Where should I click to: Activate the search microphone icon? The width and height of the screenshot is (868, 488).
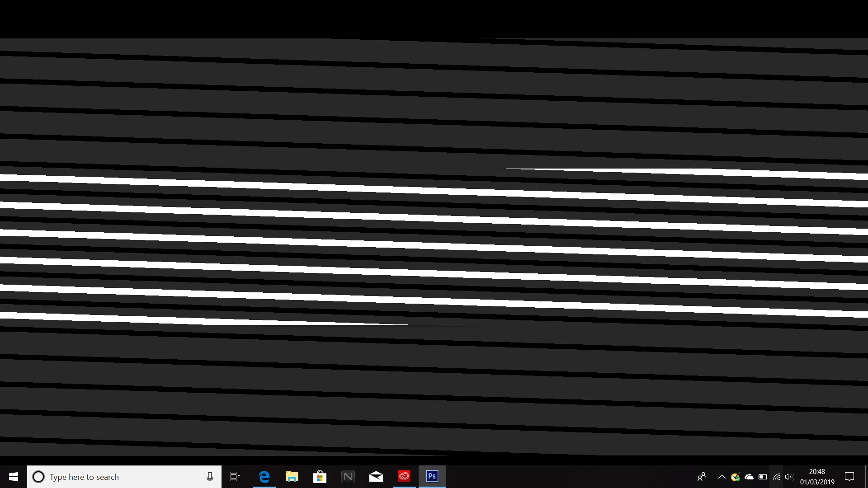tap(210, 477)
